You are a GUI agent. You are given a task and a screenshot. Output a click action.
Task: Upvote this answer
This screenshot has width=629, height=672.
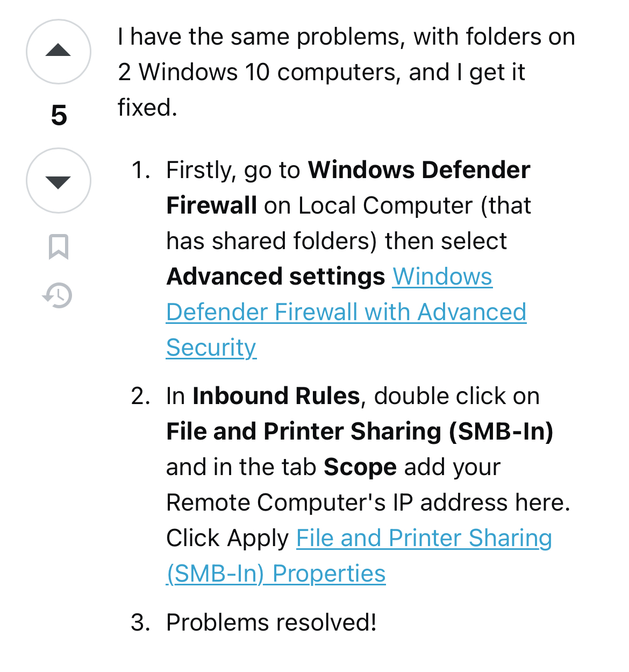(59, 52)
